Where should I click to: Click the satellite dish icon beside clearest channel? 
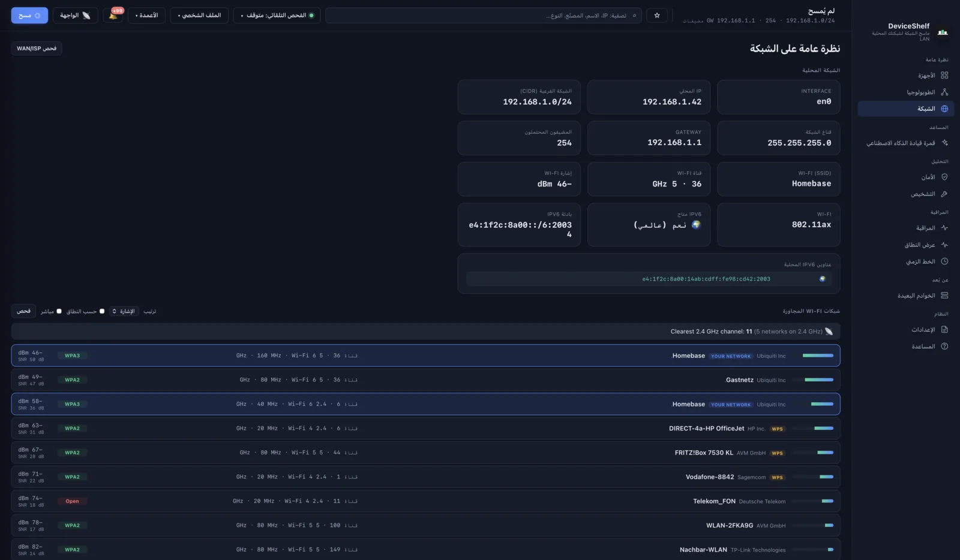pyautogui.click(x=829, y=332)
